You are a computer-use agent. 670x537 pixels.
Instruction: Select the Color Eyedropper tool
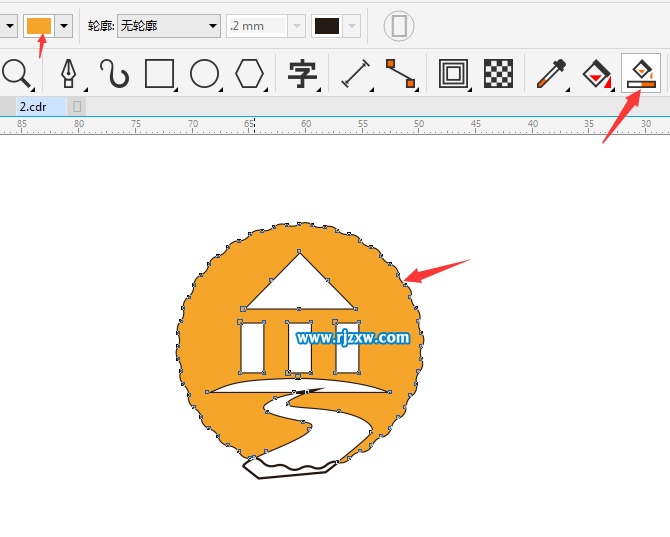click(x=551, y=73)
